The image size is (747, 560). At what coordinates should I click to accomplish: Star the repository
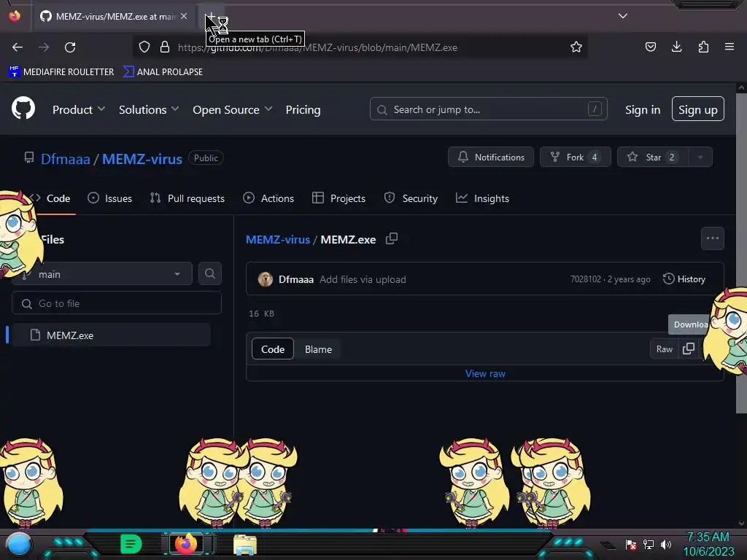coord(653,157)
